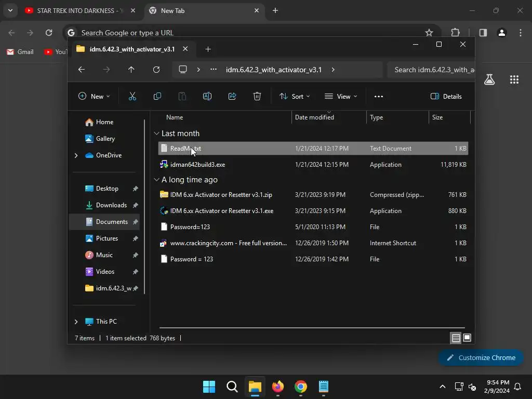Expand the OneDrive tree node
The width and height of the screenshot is (532, 399).
pos(76,155)
